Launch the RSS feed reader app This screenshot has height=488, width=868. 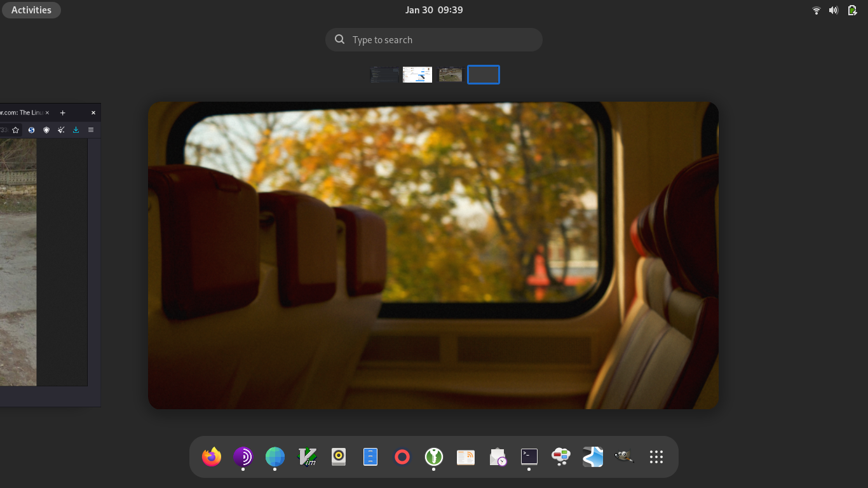pyautogui.click(x=466, y=457)
